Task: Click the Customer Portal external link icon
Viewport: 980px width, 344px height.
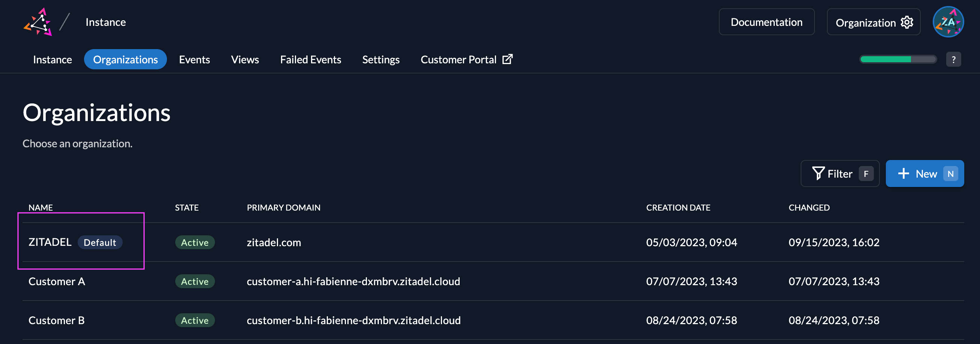Action: 507,59
